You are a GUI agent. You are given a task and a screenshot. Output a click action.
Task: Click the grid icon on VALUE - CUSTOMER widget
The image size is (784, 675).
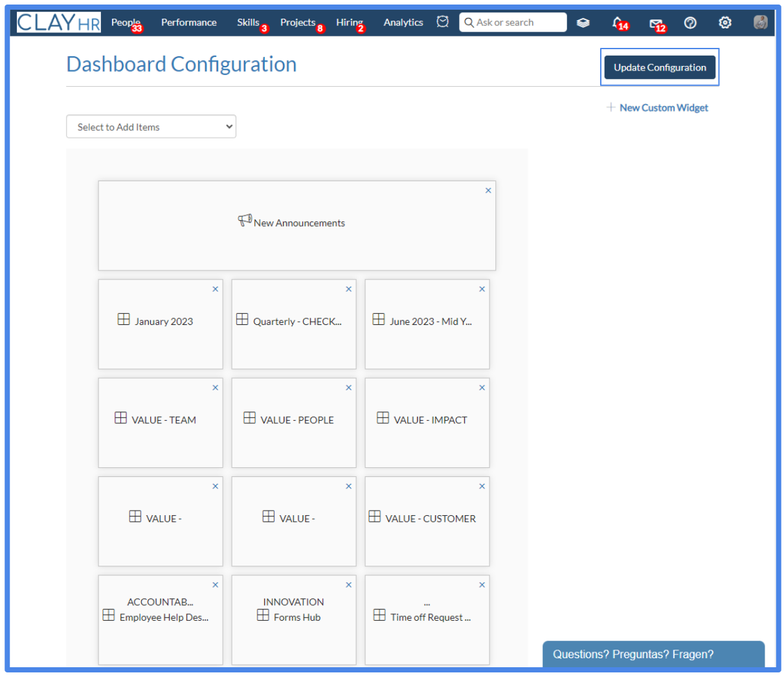[375, 516]
